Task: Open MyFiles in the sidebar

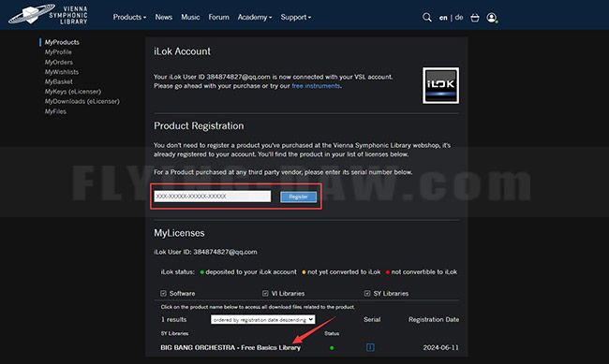Action: tap(55, 111)
